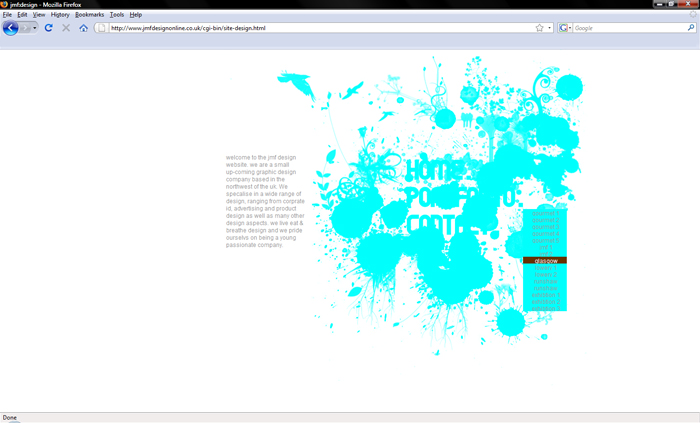Click the Stop loading X icon
700x423 pixels.
pyautogui.click(x=66, y=28)
